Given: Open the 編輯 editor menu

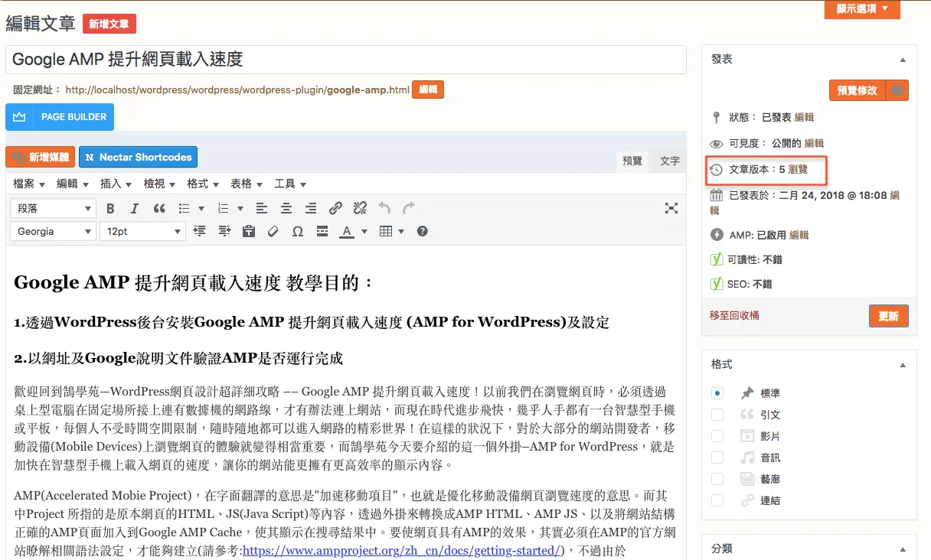Looking at the screenshot, I should point(73,184).
